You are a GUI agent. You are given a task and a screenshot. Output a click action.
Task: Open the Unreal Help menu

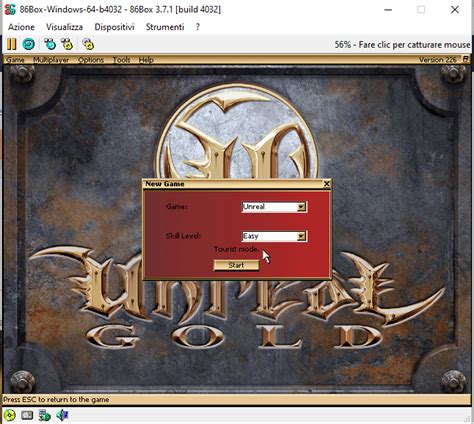click(146, 60)
